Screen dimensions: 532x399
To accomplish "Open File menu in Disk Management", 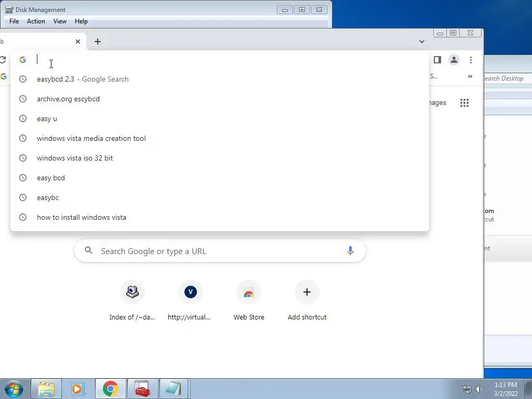I will click(14, 21).
